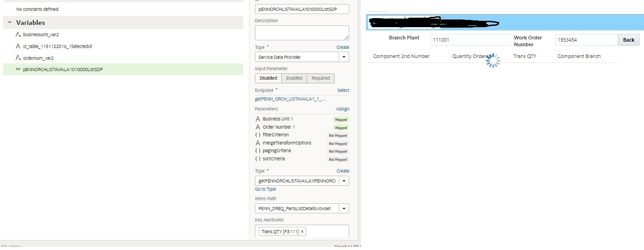
Task: Select the oj_table_1151122016_1SelectedId variable
Action: (57, 46)
